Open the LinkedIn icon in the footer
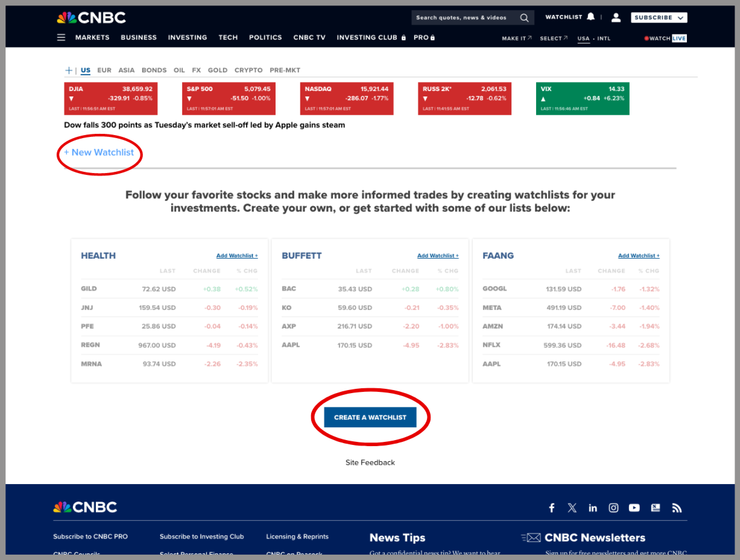The height and width of the screenshot is (560, 740). click(592, 508)
